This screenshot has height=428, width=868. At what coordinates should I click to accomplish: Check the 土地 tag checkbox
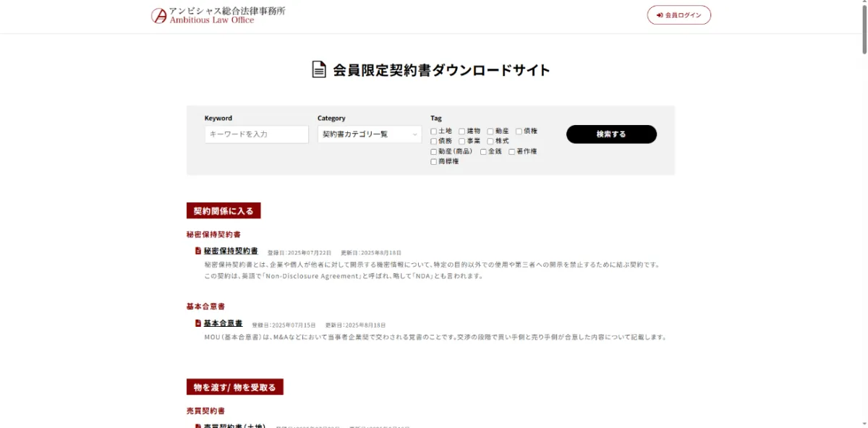(434, 132)
